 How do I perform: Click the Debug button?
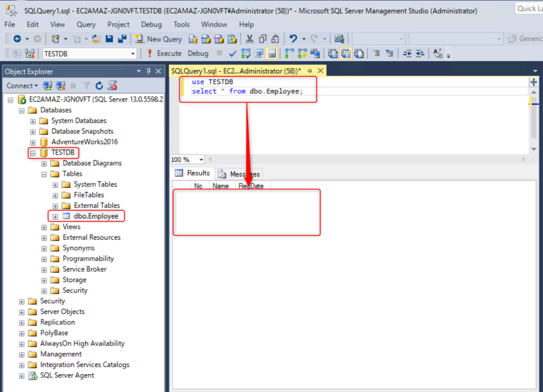coord(198,53)
